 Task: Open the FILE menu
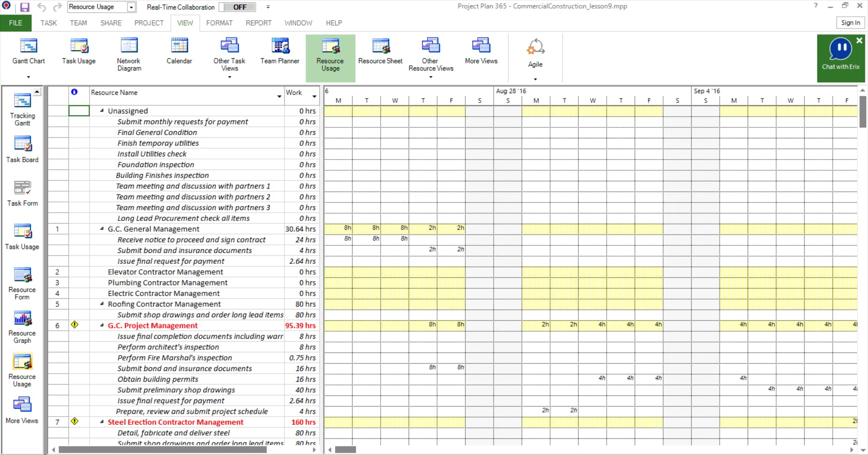(15, 23)
